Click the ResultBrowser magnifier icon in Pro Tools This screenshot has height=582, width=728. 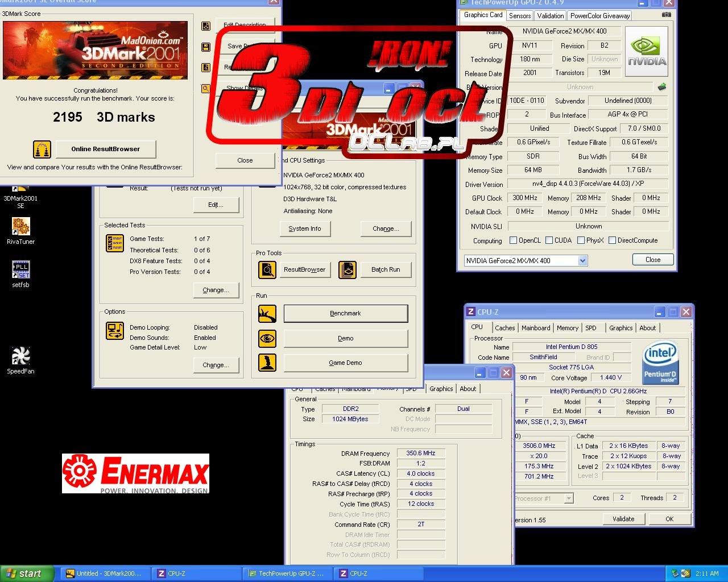[x=267, y=269]
